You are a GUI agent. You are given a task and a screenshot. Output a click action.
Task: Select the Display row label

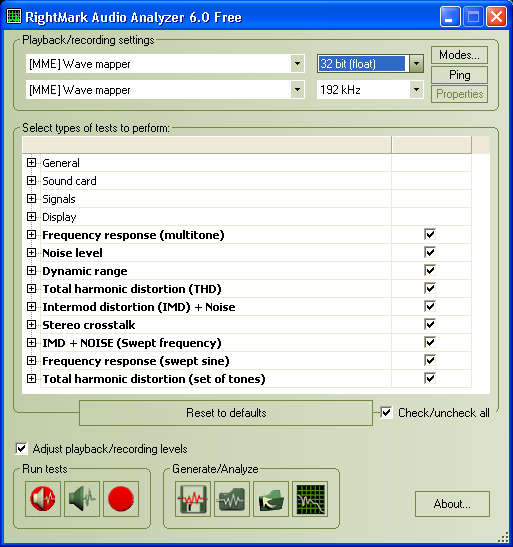[x=59, y=217]
